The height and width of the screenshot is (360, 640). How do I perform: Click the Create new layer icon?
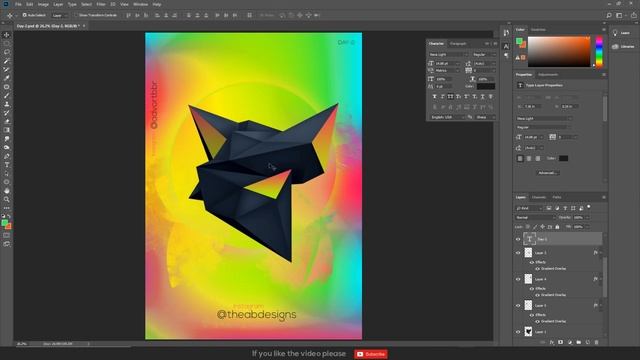(x=588, y=342)
